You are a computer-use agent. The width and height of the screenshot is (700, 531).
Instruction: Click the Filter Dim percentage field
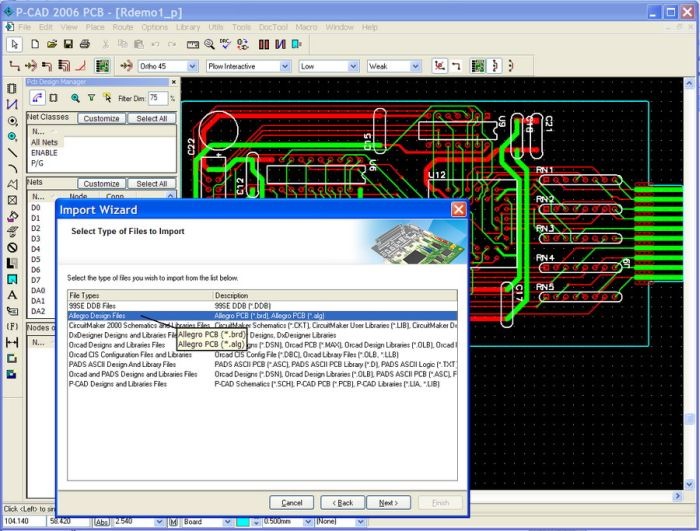(158, 98)
